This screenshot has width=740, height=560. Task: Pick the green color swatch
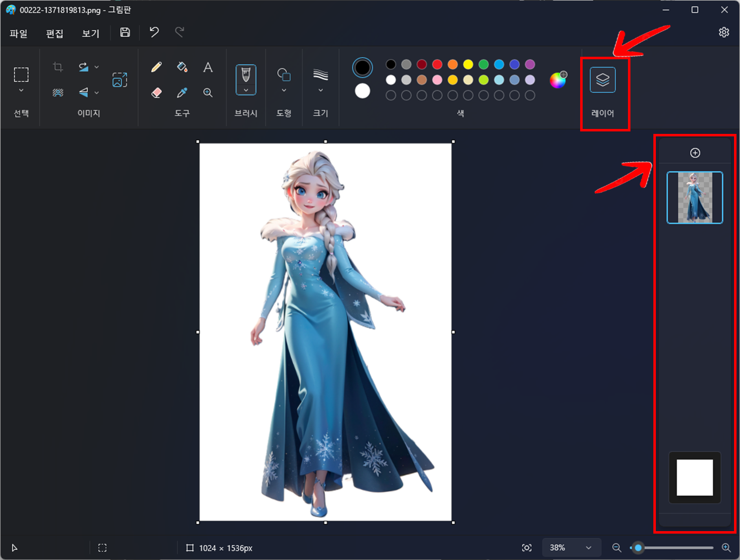(484, 64)
